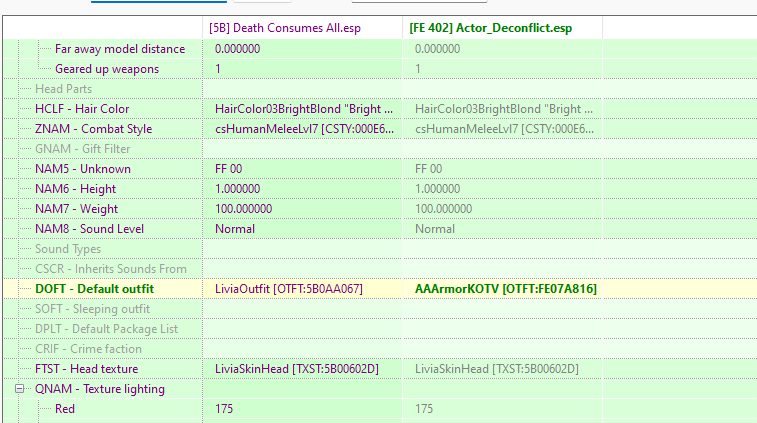
Task: Click Actor_Deconflict hair color value
Action: 502,109
